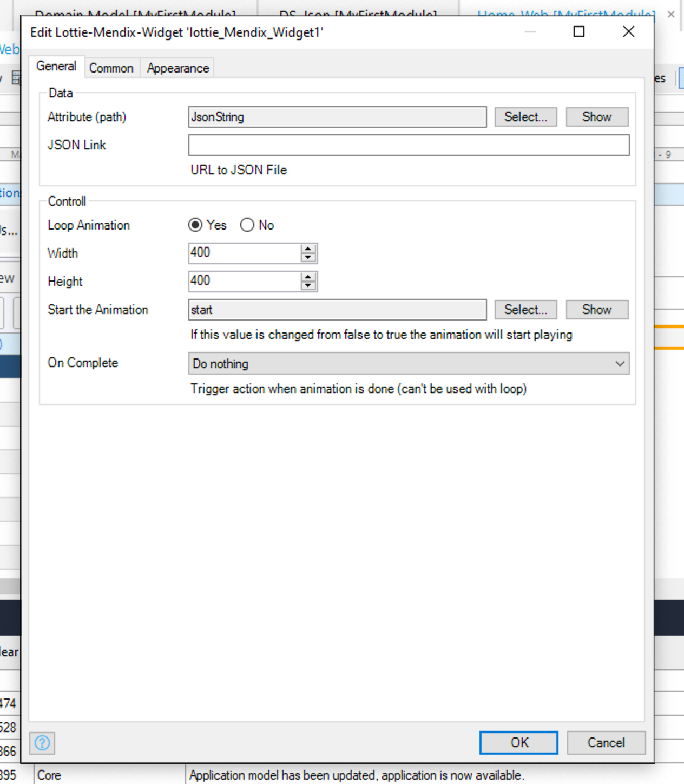The image size is (684, 784).
Task: Click the Width number field
Action: 245,253
